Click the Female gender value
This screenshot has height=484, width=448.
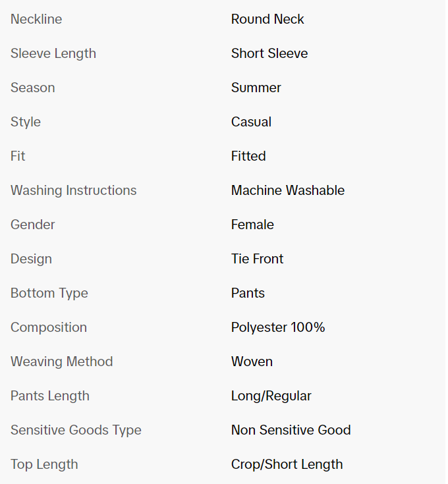252,225
